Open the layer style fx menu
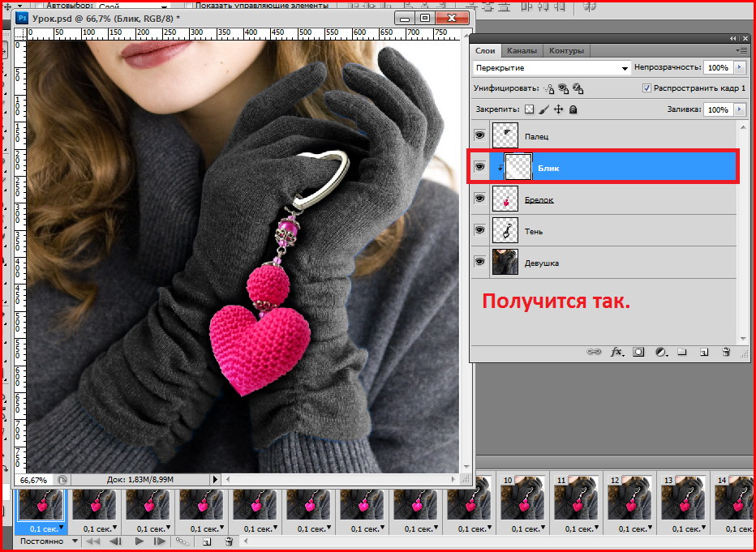756x552 pixels. (x=616, y=352)
